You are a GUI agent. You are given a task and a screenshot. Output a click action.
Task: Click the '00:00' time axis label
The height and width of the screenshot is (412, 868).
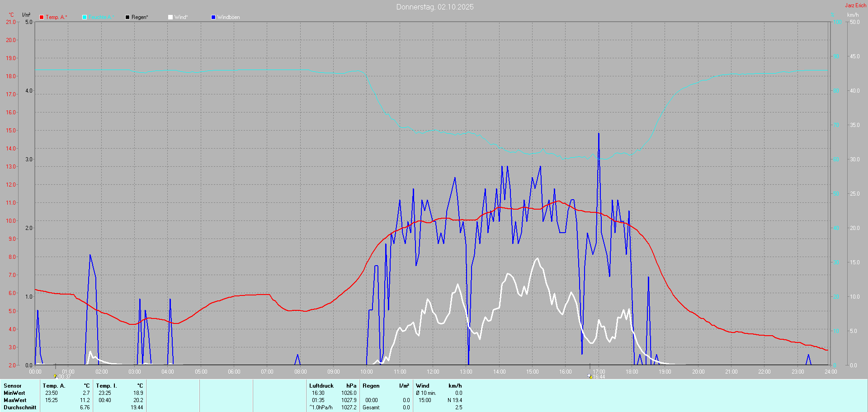tap(35, 372)
